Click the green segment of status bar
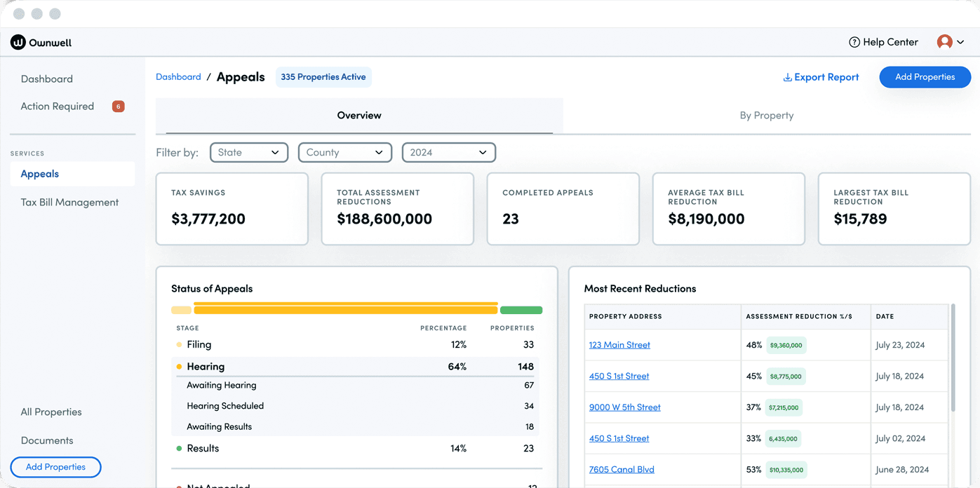Viewport: 980px width, 488px height. click(521, 310)
